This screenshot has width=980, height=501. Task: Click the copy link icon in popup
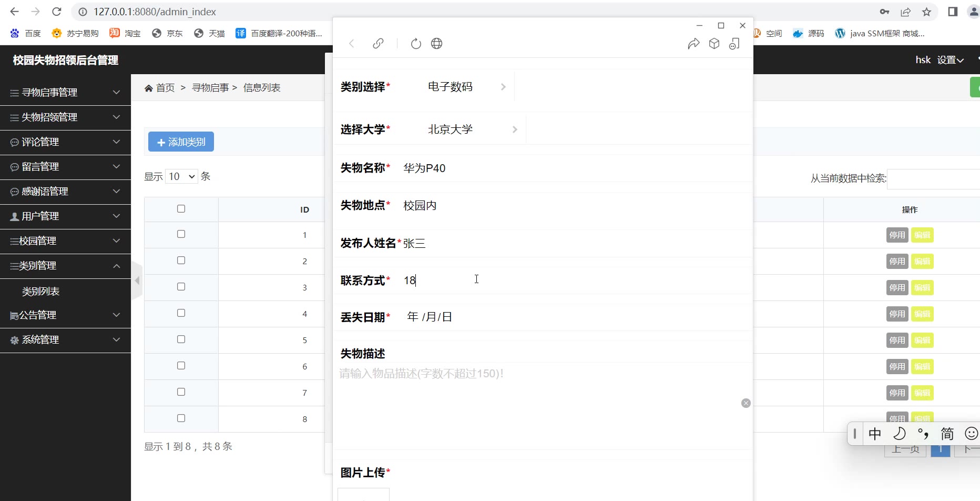pos(378,44)
